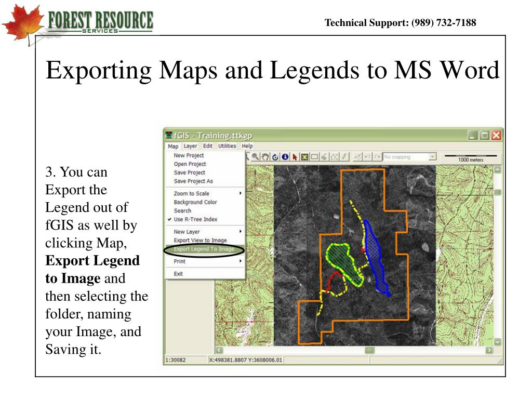Activate the blue Identify info tool
Screen dimensions: 532x399
285,157
